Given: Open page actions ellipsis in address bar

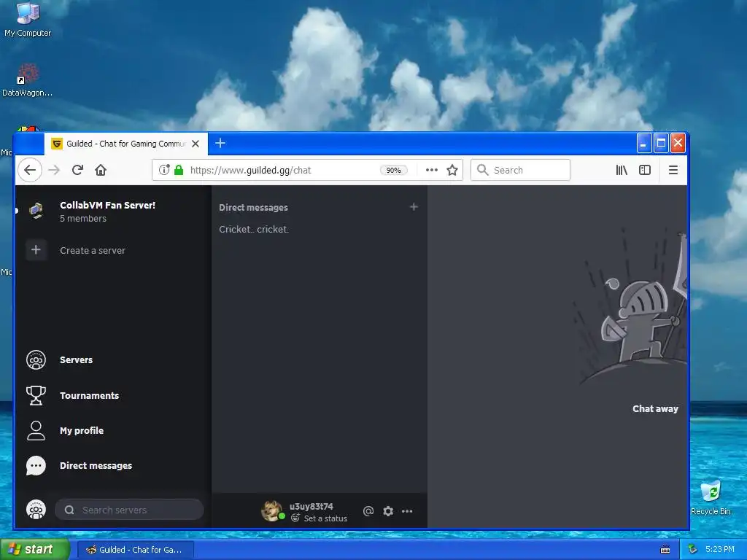Looking at the screenshot, I should click(432, 170).
